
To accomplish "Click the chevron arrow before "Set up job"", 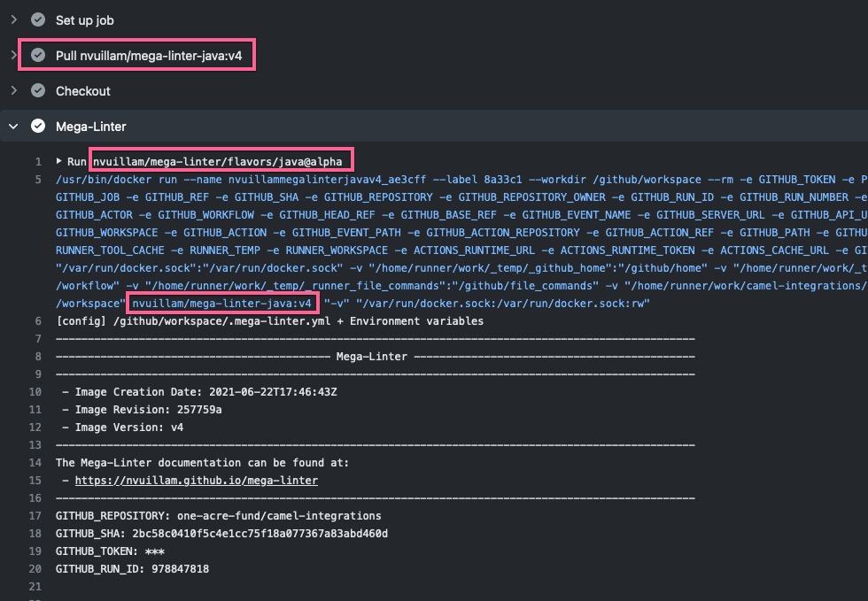I will (x=12, y=19).
